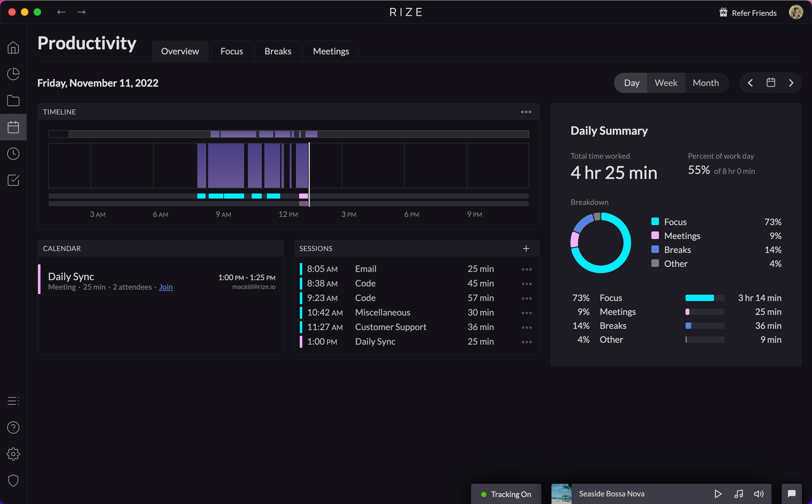Image resolution: width=812 pixels, height=504 pixels.
Task: Click the Breaks blue legend swatch
Action: click(x=655, y=249)
